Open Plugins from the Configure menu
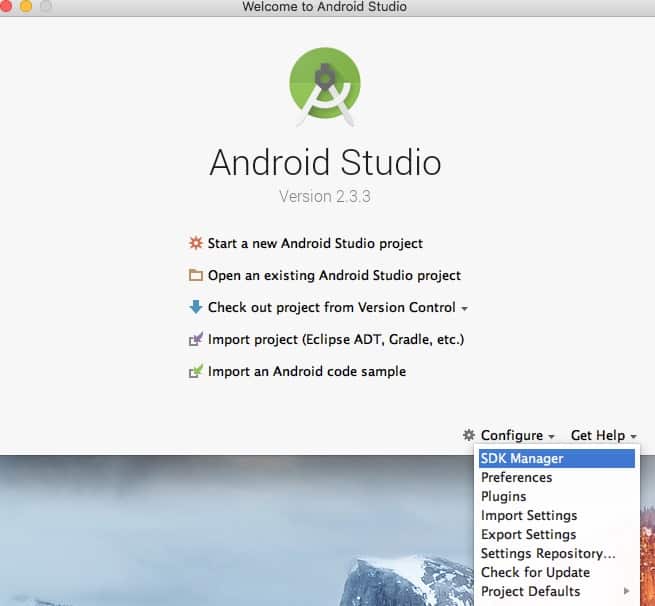Image resolution: width=655 pixels, height=606 pixels. coord(557,496)
